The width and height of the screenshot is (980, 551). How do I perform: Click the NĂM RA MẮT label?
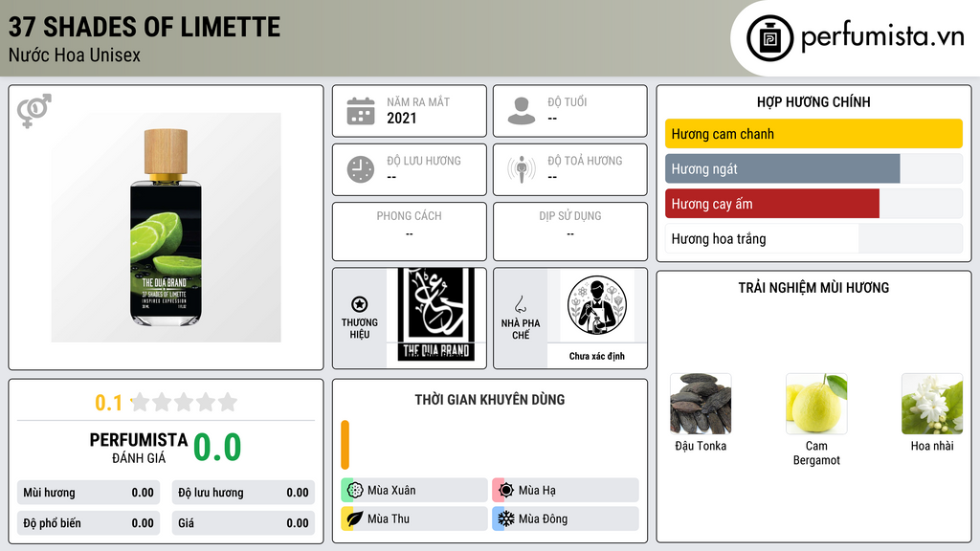click(418, 101)
